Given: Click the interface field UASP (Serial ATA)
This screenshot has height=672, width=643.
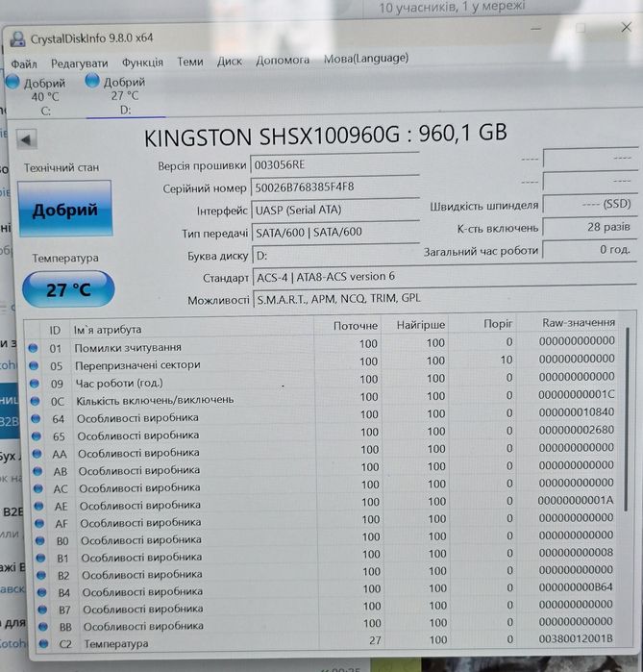Looking at the screenshot, I should (x=335, y=210).
